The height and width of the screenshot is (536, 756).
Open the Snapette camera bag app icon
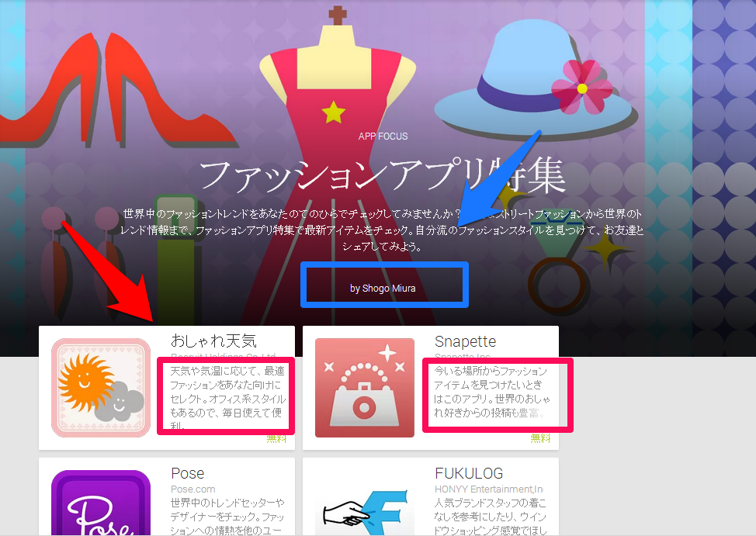(x=365, y=388)
